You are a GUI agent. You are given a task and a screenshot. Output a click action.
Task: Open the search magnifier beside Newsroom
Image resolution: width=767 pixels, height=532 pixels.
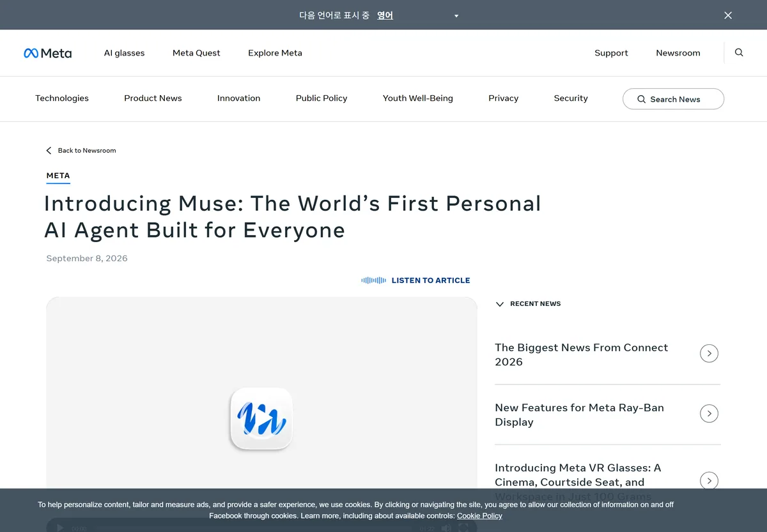tap(739, 52)
